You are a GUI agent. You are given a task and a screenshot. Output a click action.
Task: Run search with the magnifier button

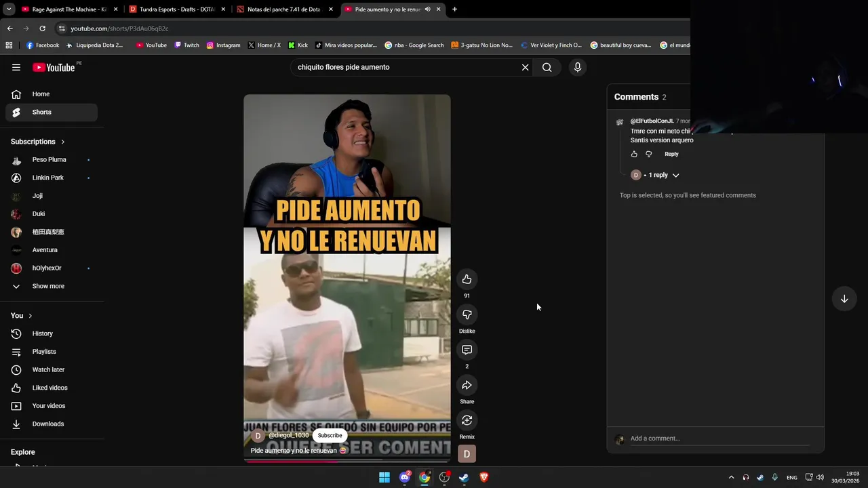coord(547,67)
